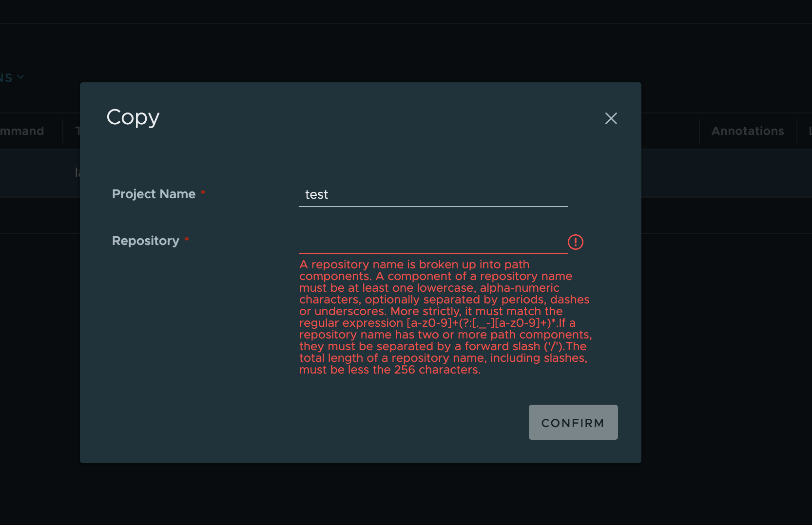The height and width of the screenshot is (525, 812).
Task: Switch to the Annotations column header
Action: tap(747, 131)
